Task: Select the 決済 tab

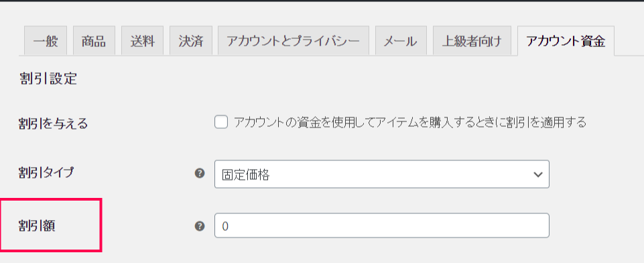Action: point(191,41)
